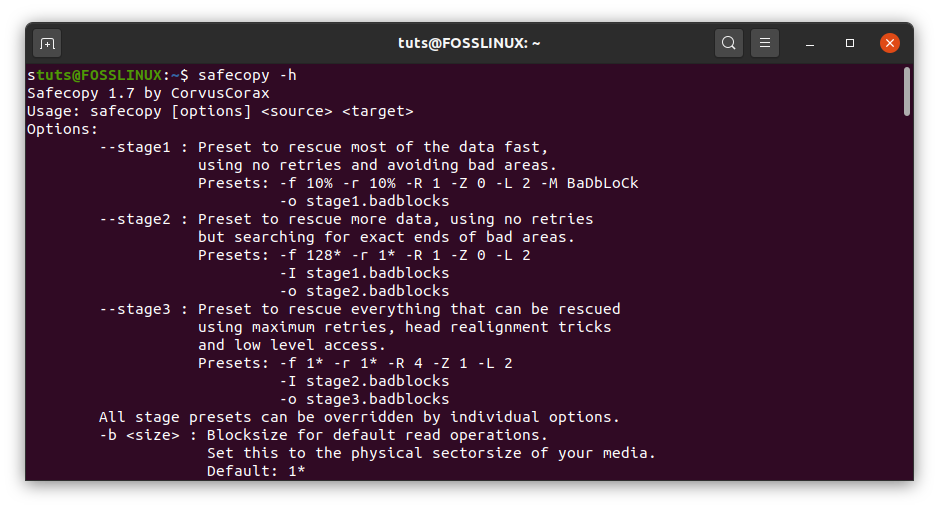This screenshot has width=939, height=509.
Task: Maximize the terminal window
Action: click(x=850, y=43)
